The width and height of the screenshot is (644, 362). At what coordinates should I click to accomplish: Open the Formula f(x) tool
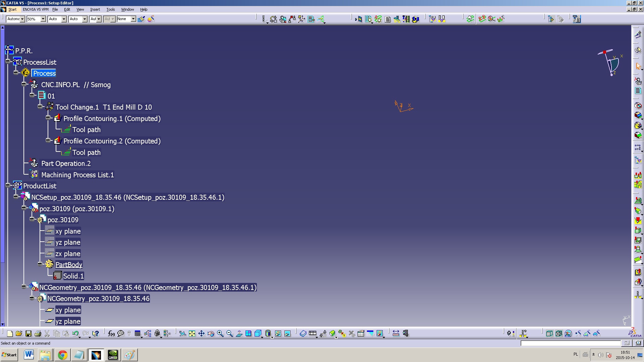(x=111, y=334)
